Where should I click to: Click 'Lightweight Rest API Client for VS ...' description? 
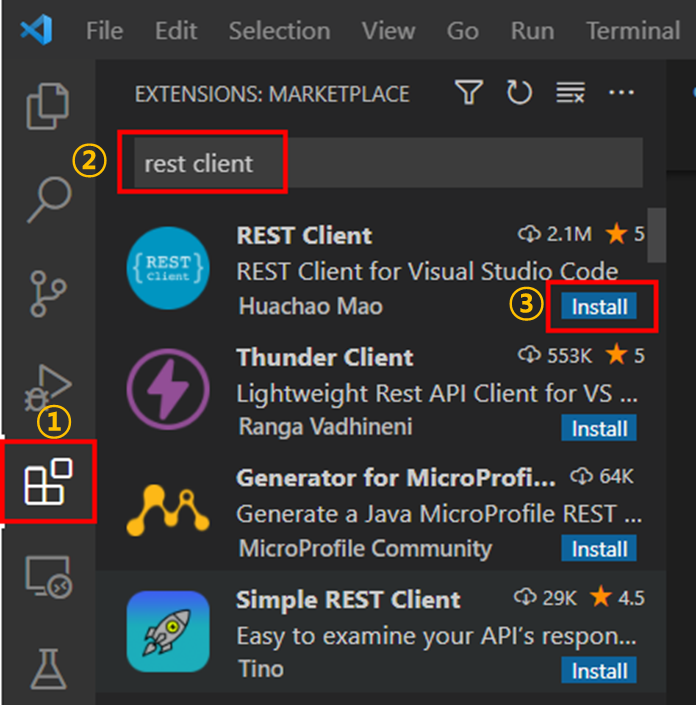437,393
